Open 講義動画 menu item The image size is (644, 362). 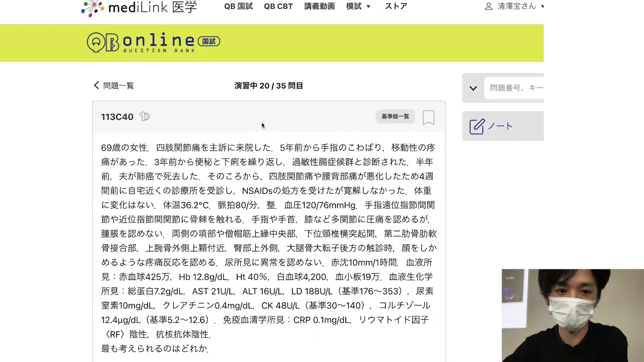(319, 6)
